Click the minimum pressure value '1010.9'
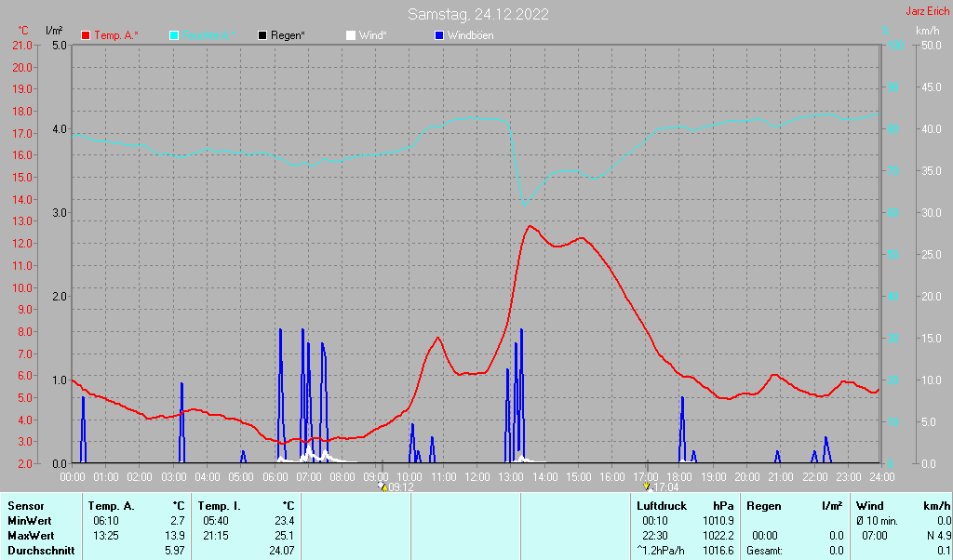Image resolution: width=953 pixels, height=560 pixels. [x=718, y=521]
